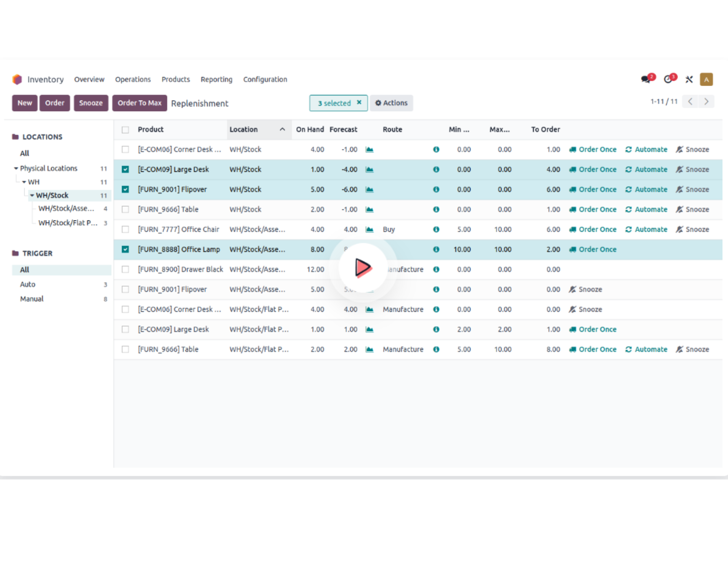
Task: Click the Inventory app logo icon
Action: tap(17, 79)
